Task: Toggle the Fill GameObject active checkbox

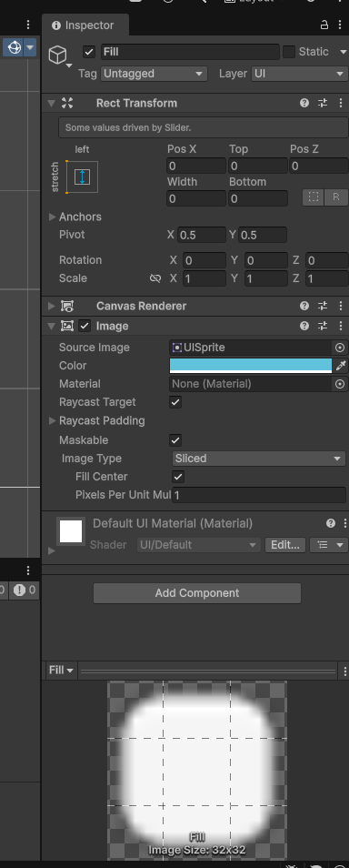Action: (88, 52)
